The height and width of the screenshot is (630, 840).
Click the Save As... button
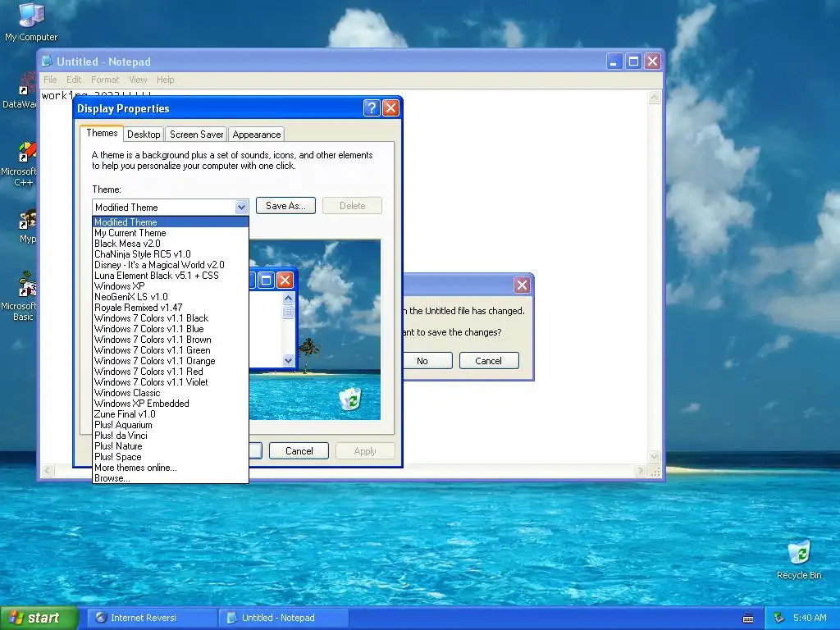[x=285, y=206]
